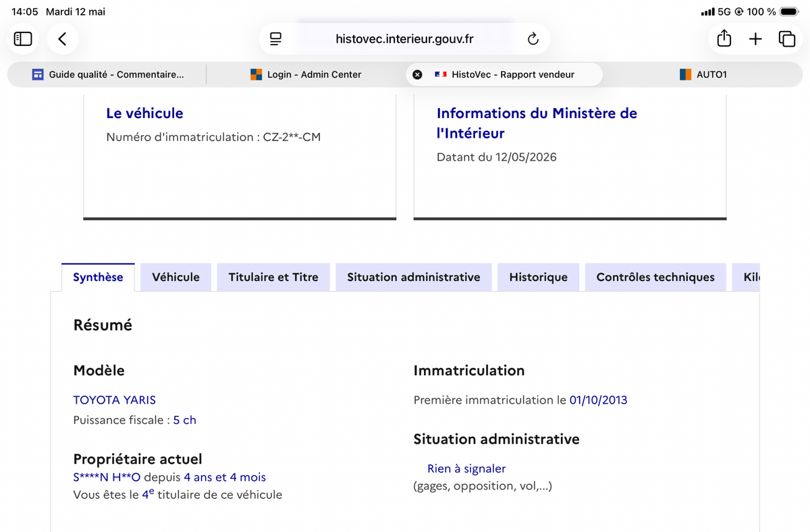Click the French flag favicon on HistoVec tab
Viewport: 810px width, 532px height.
(x=441, y=74)
